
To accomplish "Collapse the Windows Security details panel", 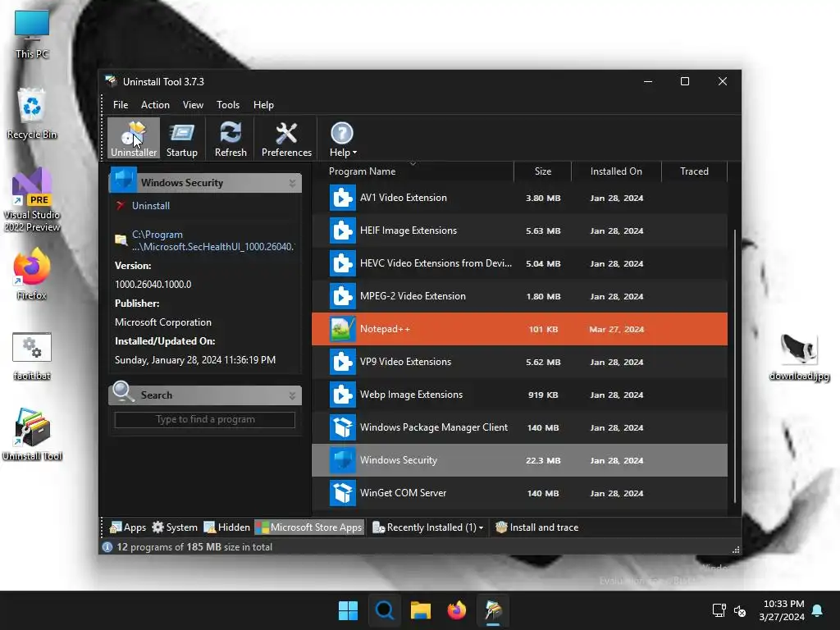I will pyautogui.click(x=292, y=183).
